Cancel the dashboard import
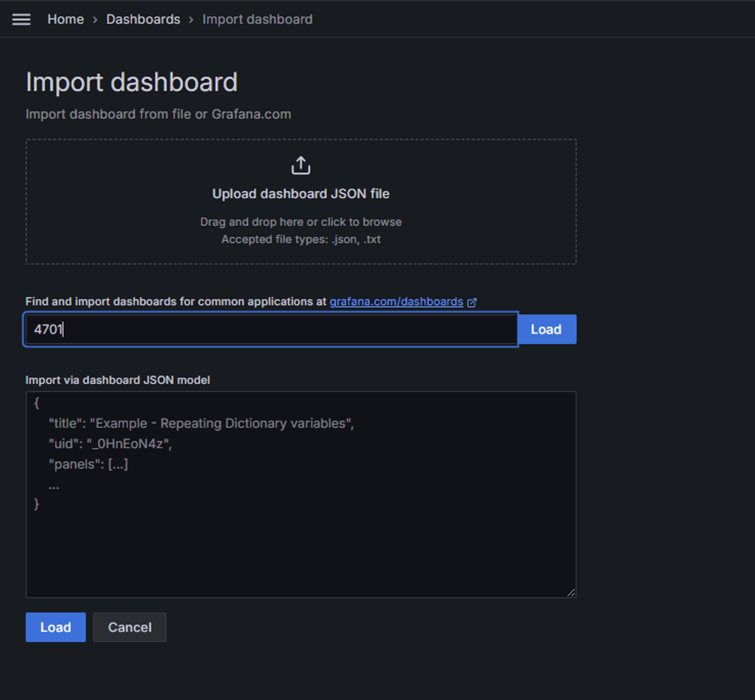 (x=129, y=627)
